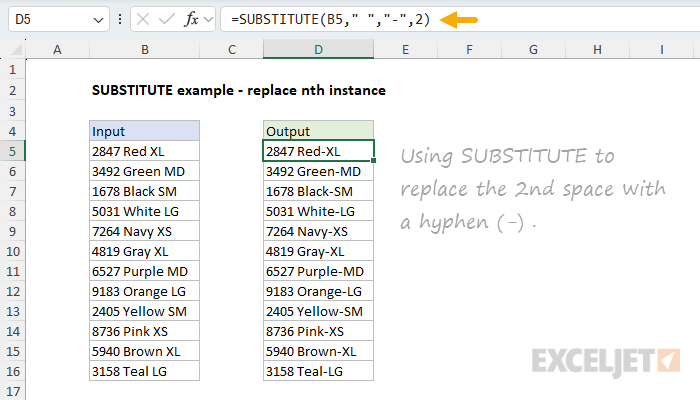This screenshot has height=400, width=700.
Task: Select output cell '1678 Black-SM'
Action: pyautogui.click(x=318, y=192)
